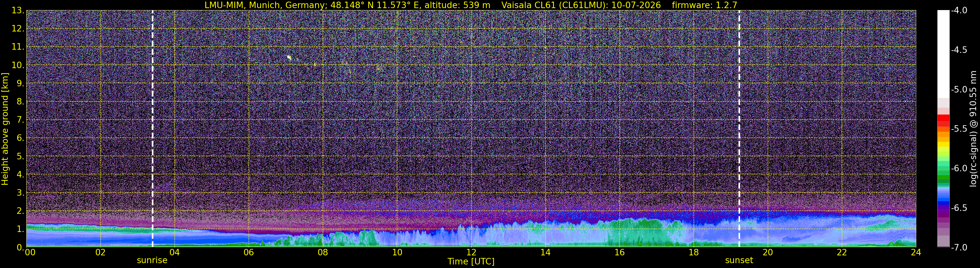Click the white top section of the colorbar

(944, 54)
